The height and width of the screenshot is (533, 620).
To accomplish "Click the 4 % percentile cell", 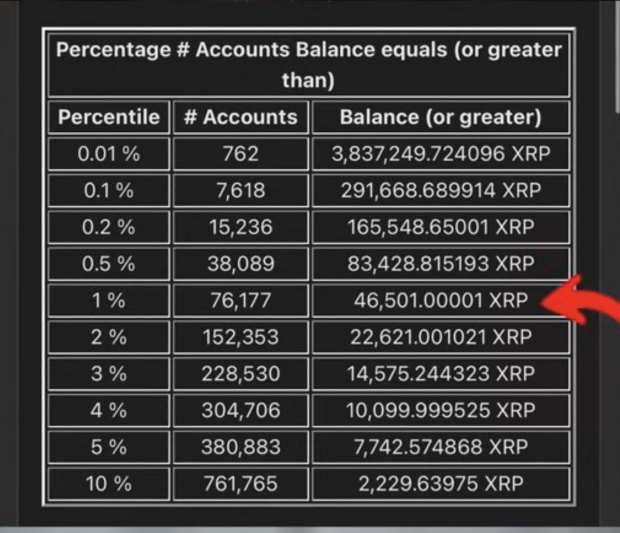I will (x=109, y=410).
